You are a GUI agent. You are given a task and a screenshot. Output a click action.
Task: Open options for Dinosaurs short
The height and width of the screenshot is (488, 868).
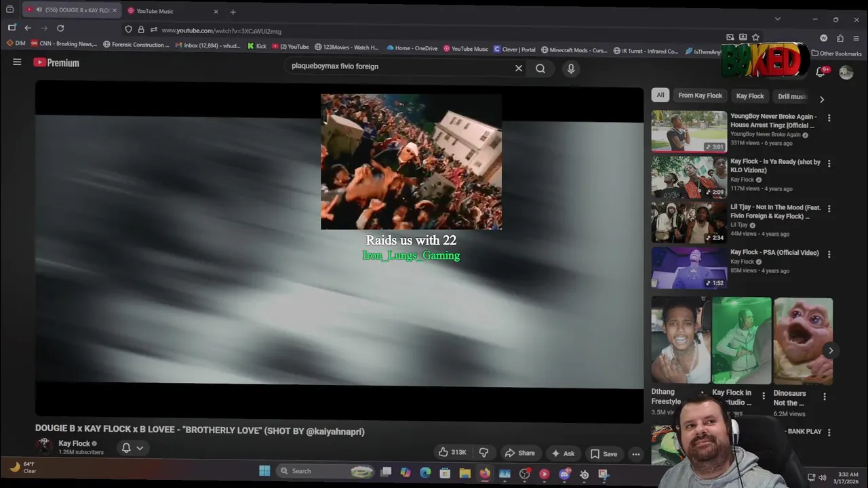click(825, 396)
